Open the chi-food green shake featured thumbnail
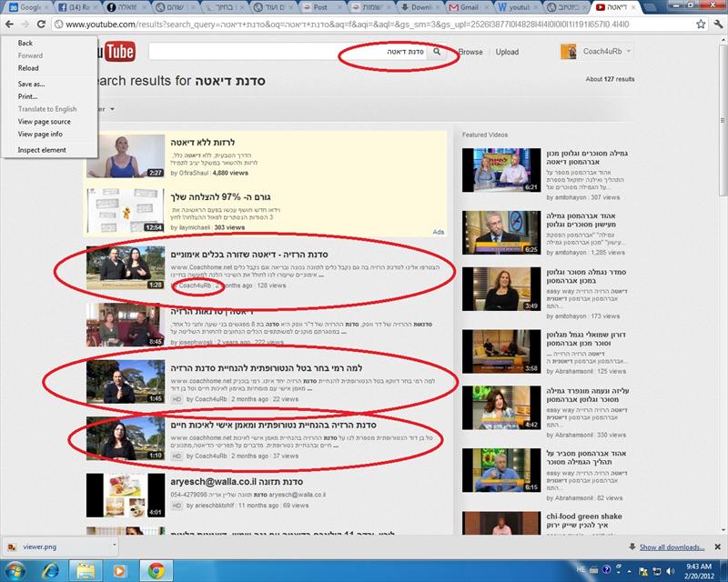Screen dimensions: 728x582 coord(501,524)
